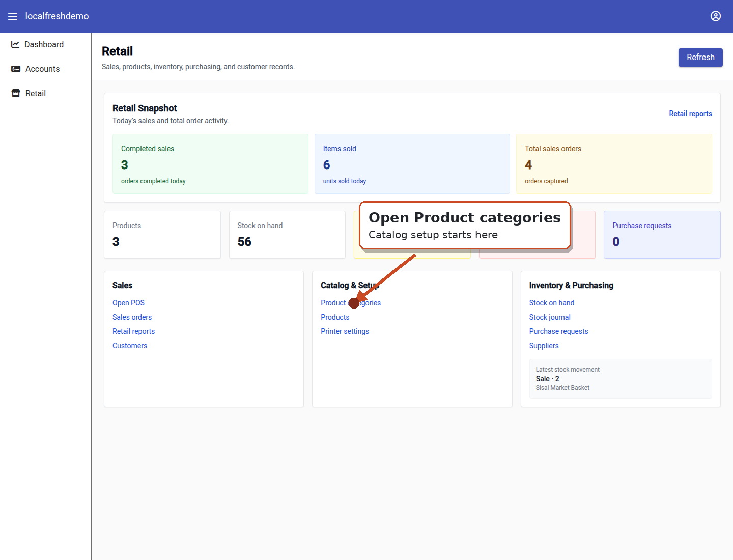Click the Retail store icon in sidebar
Image resolution: width=733 pixels, height=560 pixels.
(x=16, y=93)
